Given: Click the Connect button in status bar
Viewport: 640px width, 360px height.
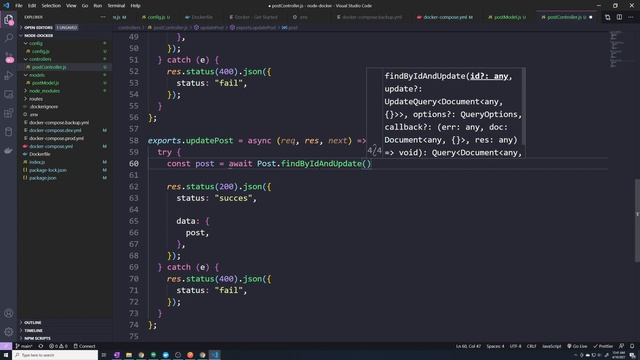Looking at the screenshot, I should [84, 346].
